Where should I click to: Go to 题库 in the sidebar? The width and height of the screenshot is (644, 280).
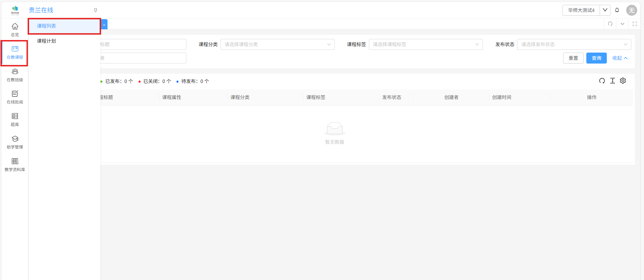point(15,120)
